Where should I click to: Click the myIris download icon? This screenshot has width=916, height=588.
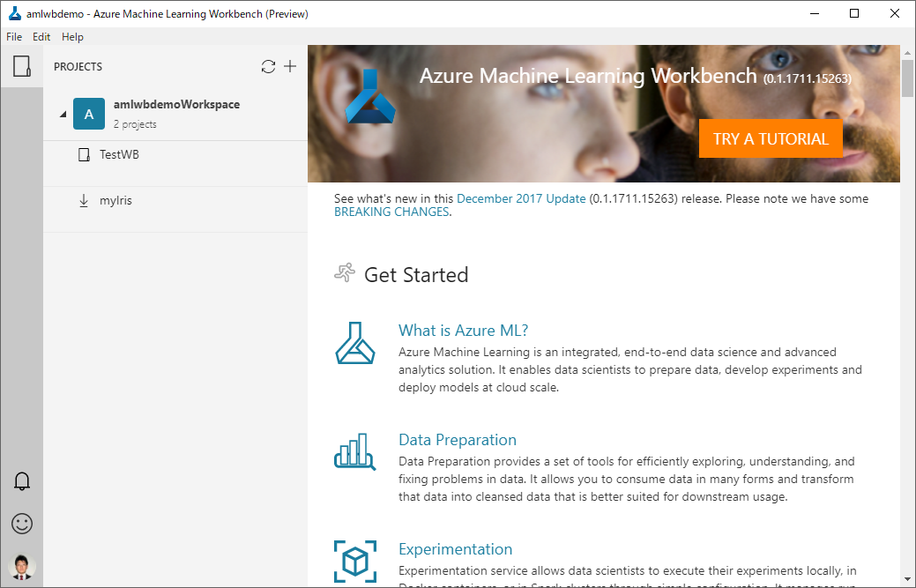[84, 200]
